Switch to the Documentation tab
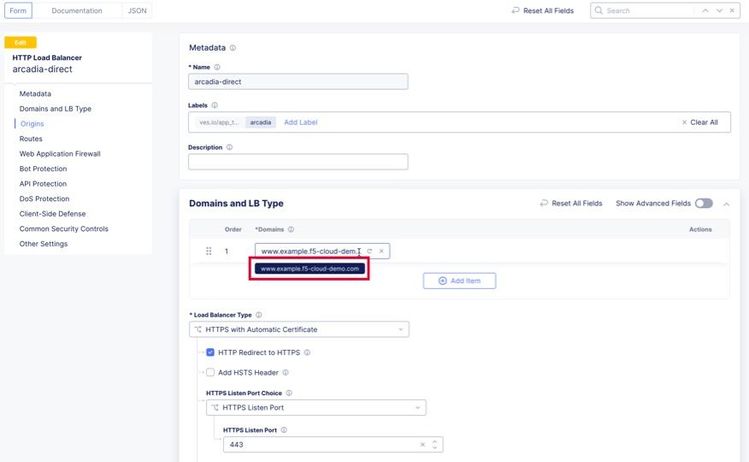The image size is (749, 462). (77, 11)
